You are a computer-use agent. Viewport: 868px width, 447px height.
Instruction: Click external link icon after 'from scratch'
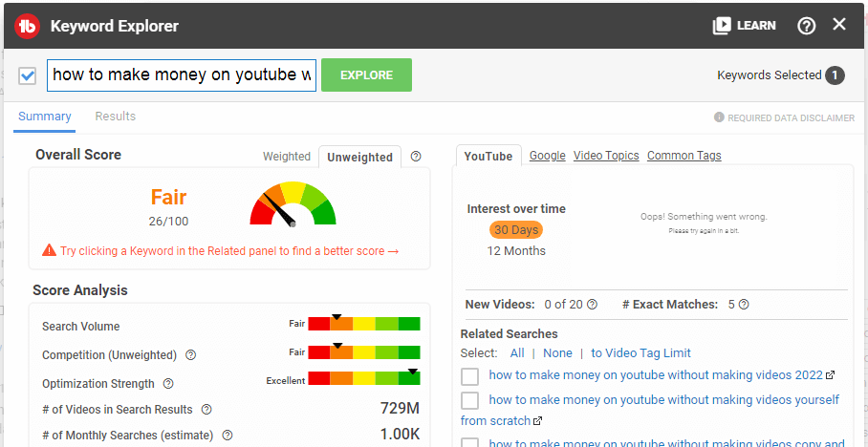(x=537, y=421)
